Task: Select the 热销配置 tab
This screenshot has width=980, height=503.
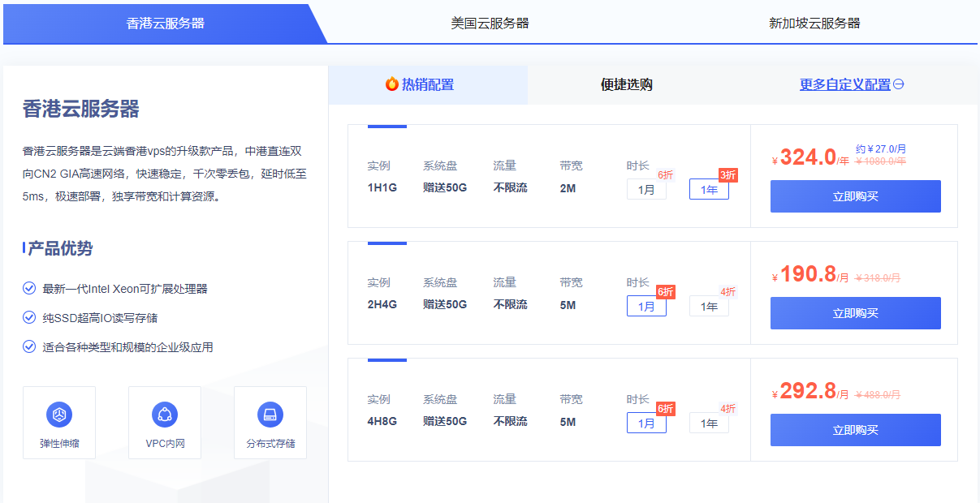Action: 428,84
